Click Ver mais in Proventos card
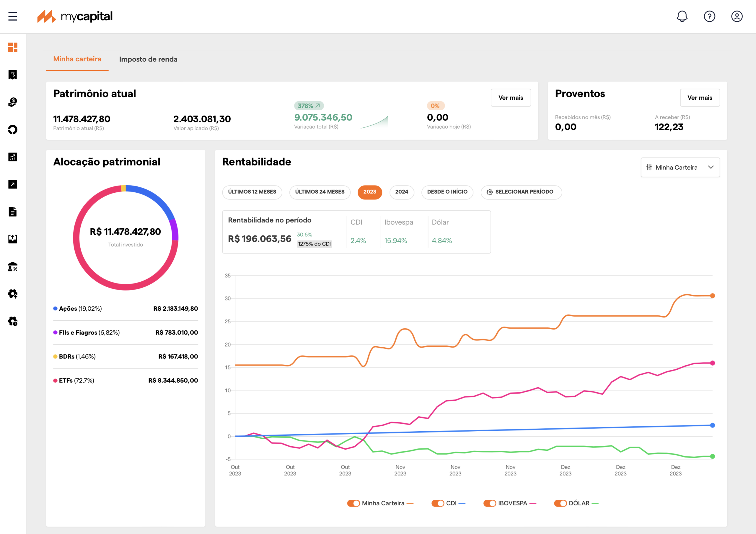 (x=700, y=98)
